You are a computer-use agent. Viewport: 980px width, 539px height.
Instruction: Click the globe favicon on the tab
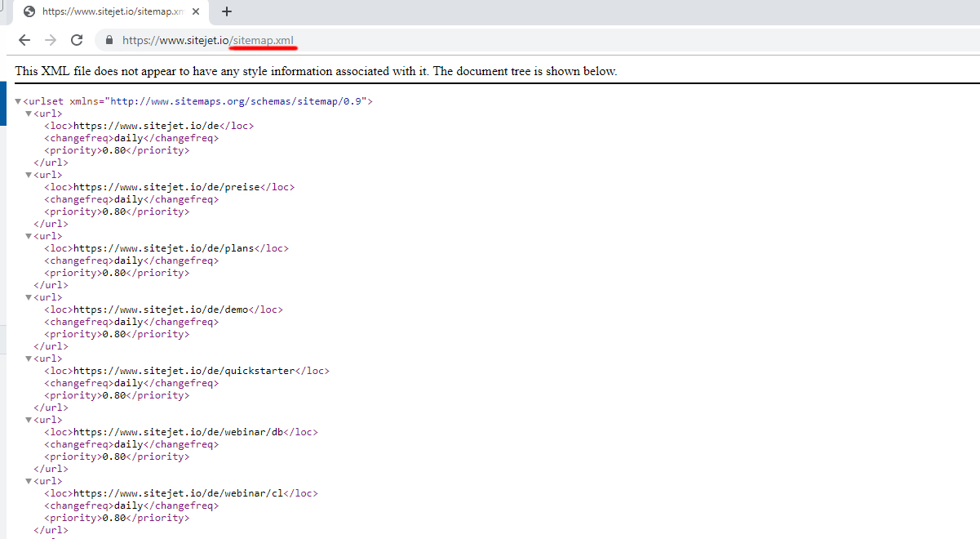29,11
